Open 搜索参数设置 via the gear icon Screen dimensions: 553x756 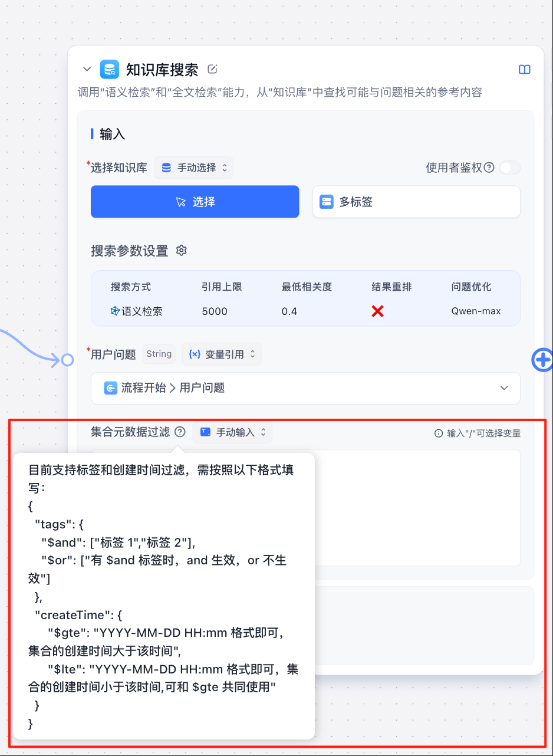click(182, 251)
